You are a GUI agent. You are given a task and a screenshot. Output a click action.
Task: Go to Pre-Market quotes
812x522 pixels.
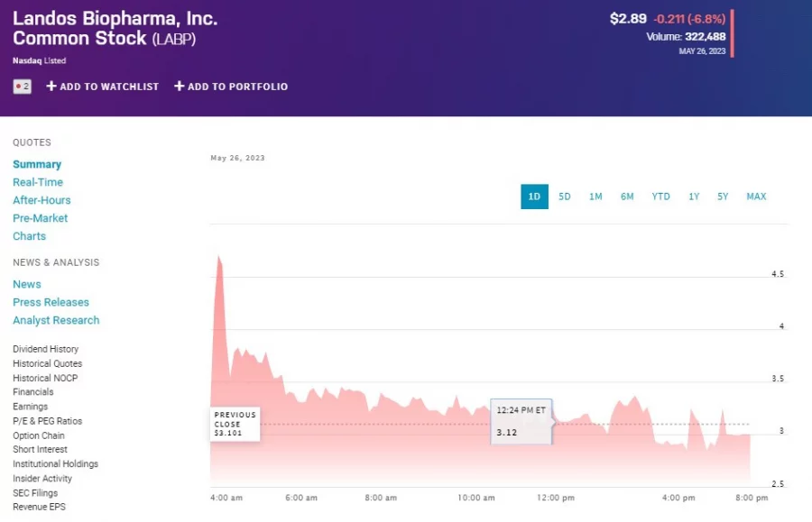(41, 218)
